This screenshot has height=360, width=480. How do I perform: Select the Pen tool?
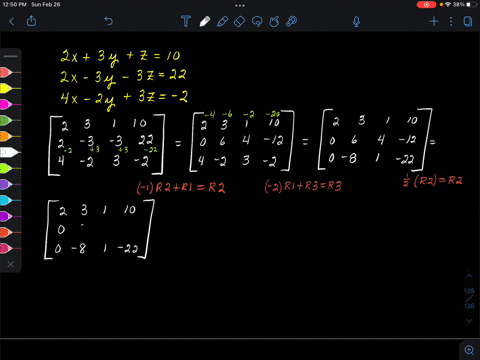click(205, 21)
